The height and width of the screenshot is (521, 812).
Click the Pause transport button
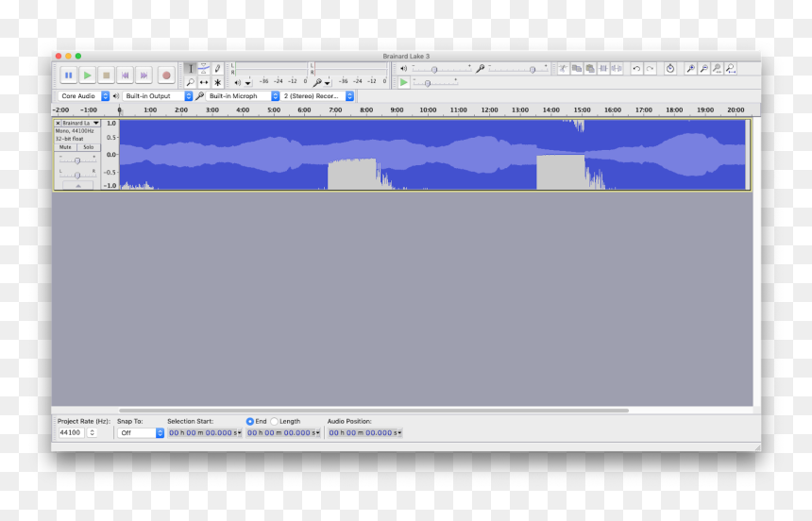click(x=68, y=76)
